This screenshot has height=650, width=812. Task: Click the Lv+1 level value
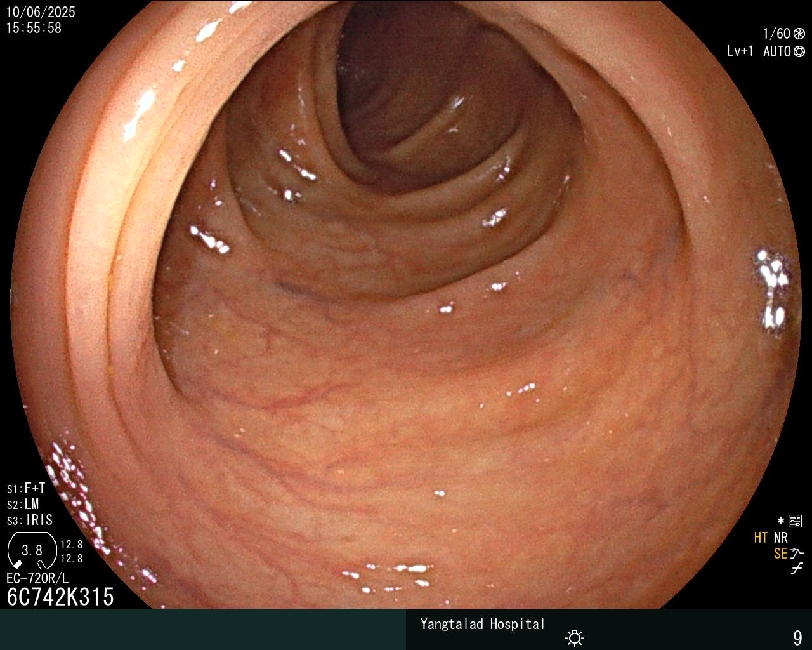point(740,51)
